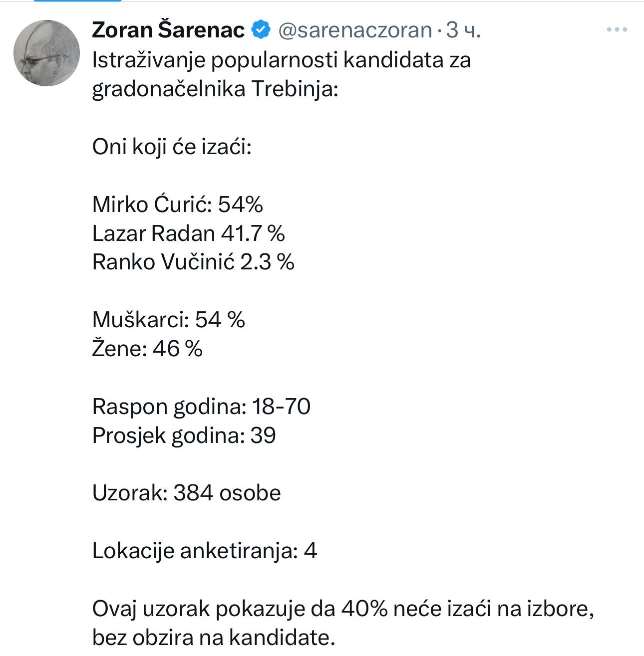644x656 pixels.
Task: Click the text 'bez obzira na kandidate.'
Action: [x=213, y=638]
